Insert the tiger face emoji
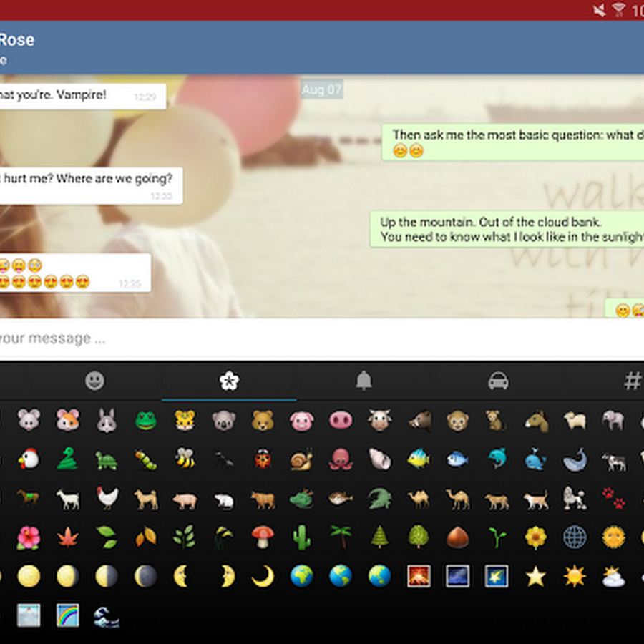 [x=185, y=421]
